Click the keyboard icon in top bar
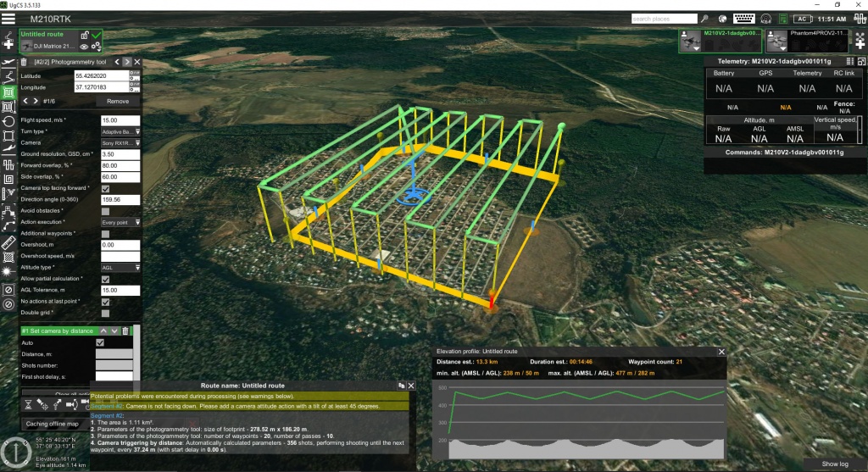The height and width of the screenshot is (472, 868). click(743, 19)
